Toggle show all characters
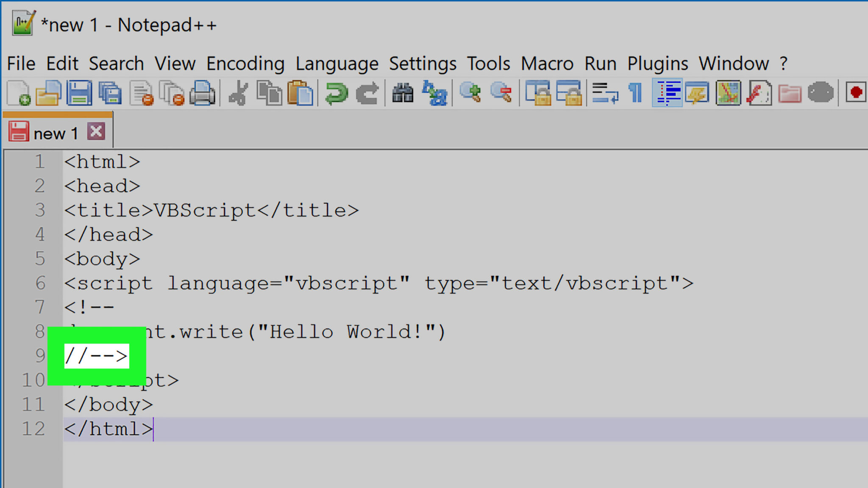The image size is (868, 488). [634, 93]
